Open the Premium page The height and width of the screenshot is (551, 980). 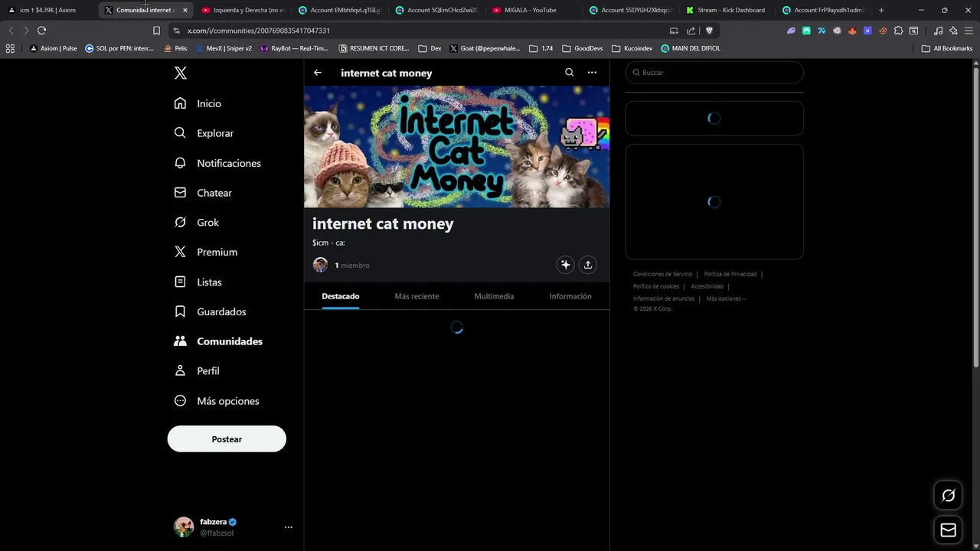[x=206, y=252]
